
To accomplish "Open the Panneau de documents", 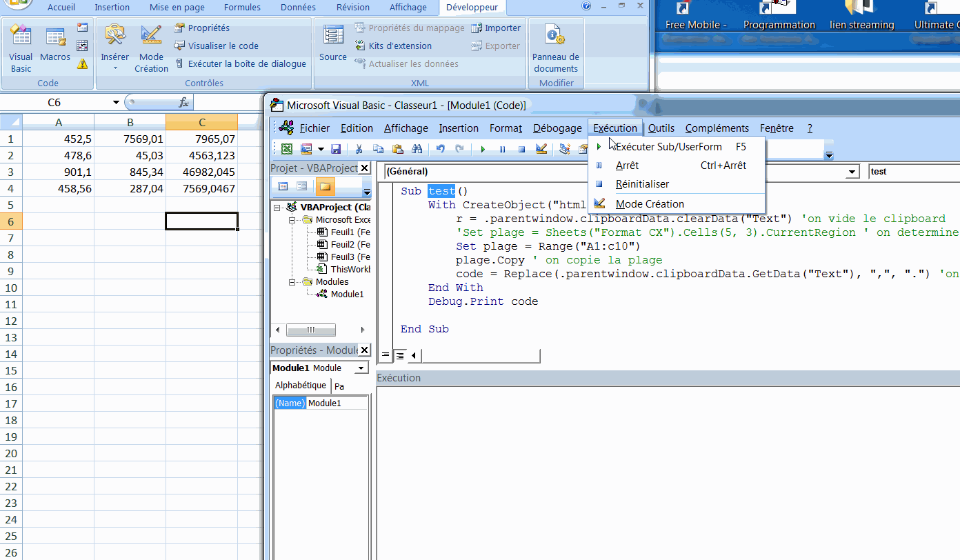I will [556, 48].
